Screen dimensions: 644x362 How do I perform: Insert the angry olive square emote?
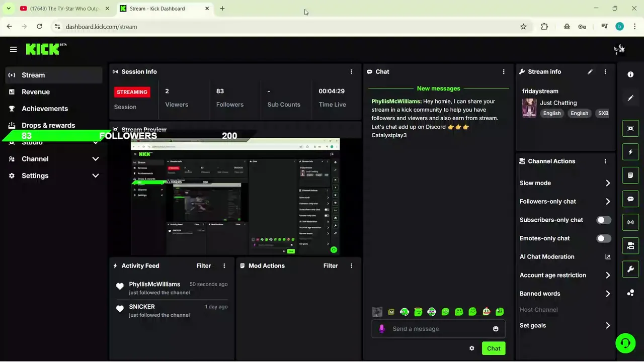(391, 312)
